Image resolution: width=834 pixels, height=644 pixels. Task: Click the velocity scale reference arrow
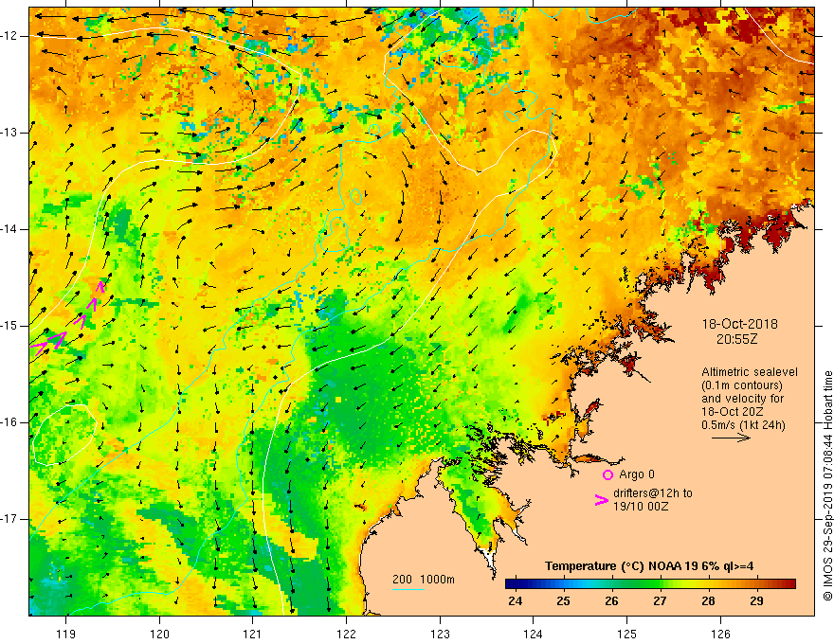point(731,438)
